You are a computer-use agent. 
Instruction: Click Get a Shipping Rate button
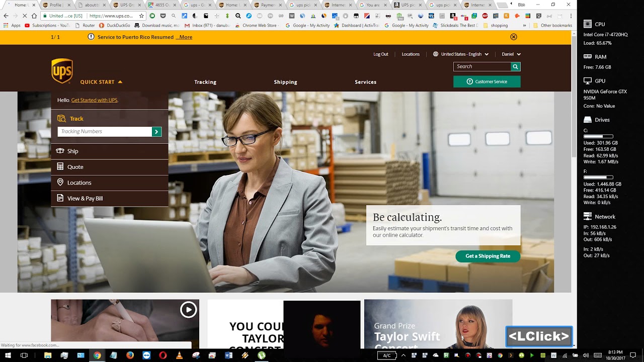488,256
